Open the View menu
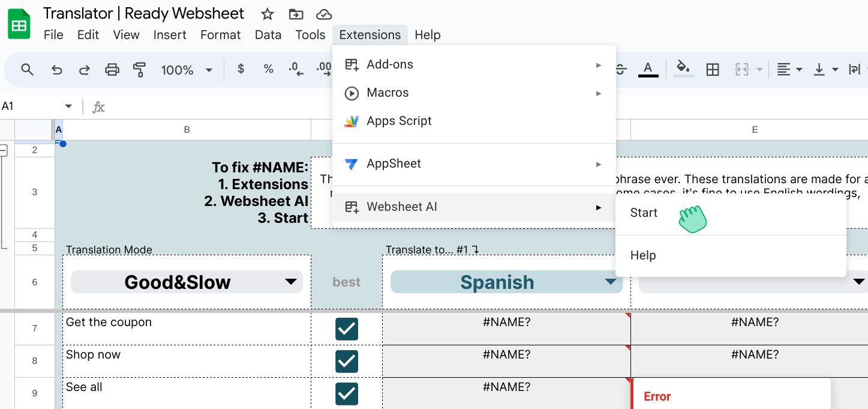868x409 pixels. tap(126, 35)
